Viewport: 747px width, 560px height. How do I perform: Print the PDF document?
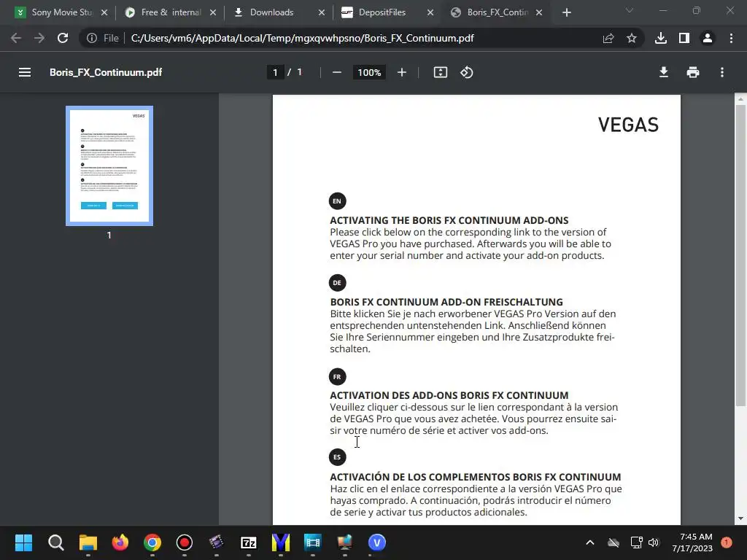[693, 72]
